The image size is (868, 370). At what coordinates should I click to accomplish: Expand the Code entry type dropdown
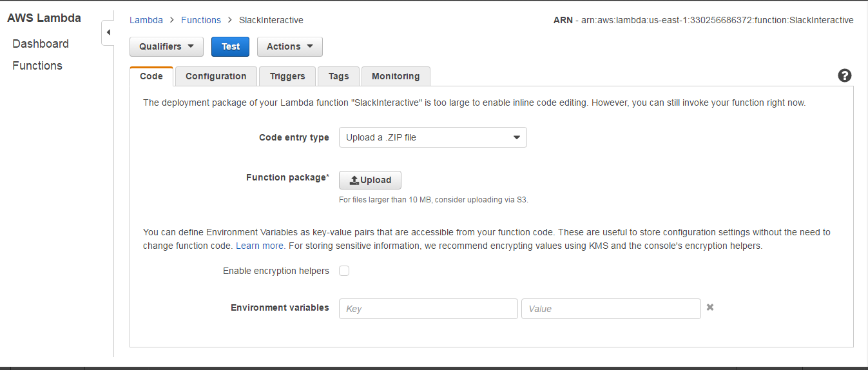pos(433,137)
